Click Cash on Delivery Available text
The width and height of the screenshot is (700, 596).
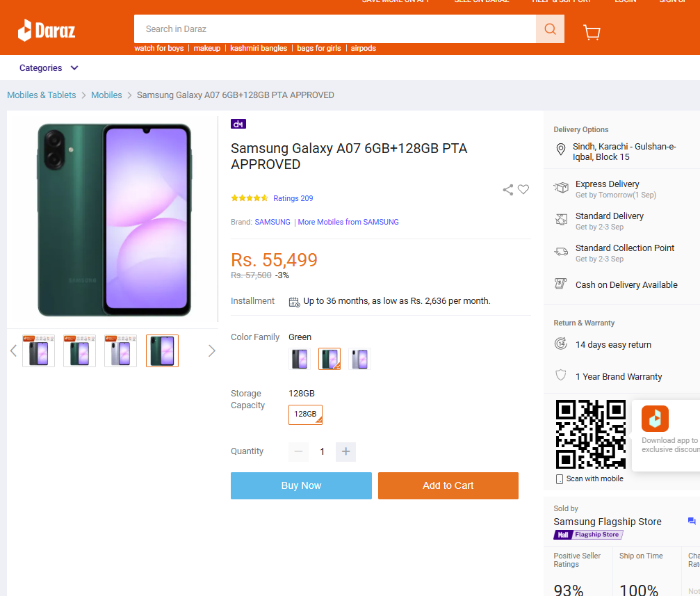(x=626, y=285)
